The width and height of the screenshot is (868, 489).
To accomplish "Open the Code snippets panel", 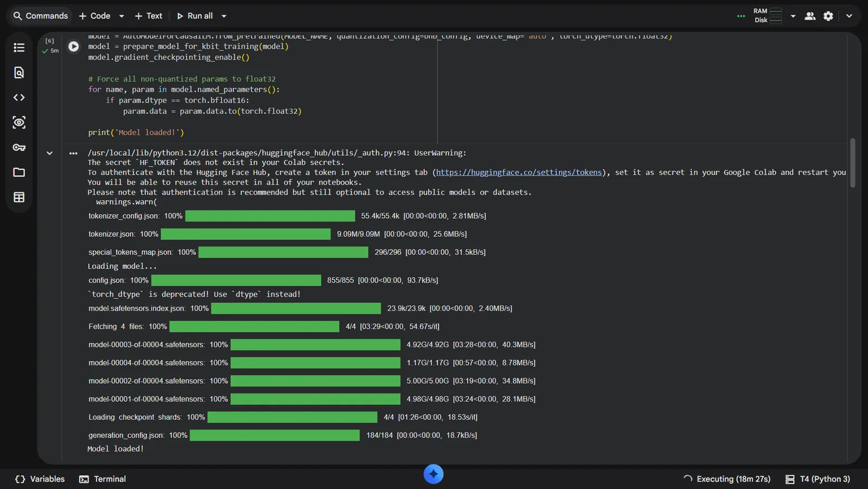I will (x=19, y=98).
